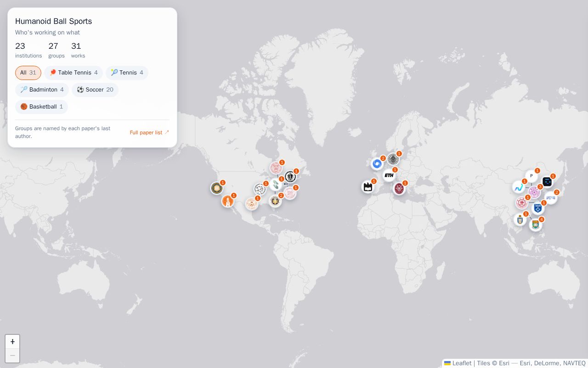Select the dark gold seal marker on US west coast
588x368 pixels.
(217, 188)
